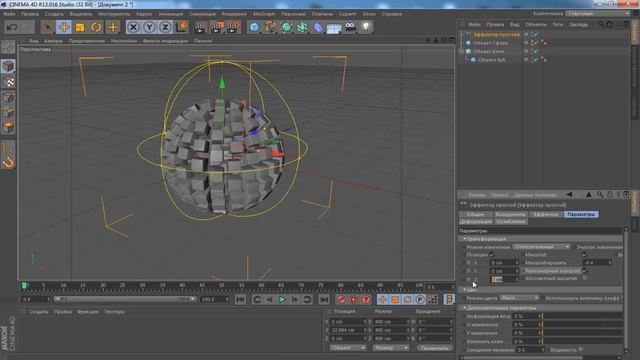
Task: Open the Size mode dropdown
Action: 391,348
